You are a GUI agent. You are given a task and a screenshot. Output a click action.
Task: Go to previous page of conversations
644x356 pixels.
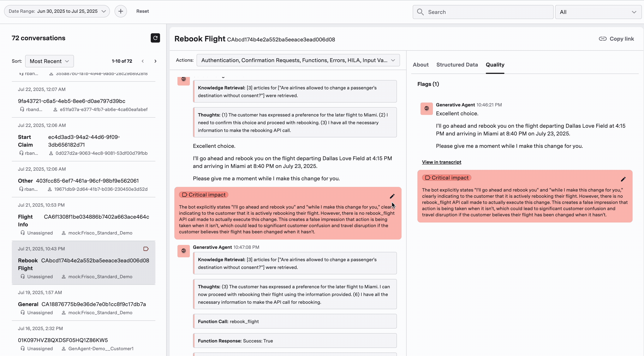pyautogui.click(x=142, y=61)
